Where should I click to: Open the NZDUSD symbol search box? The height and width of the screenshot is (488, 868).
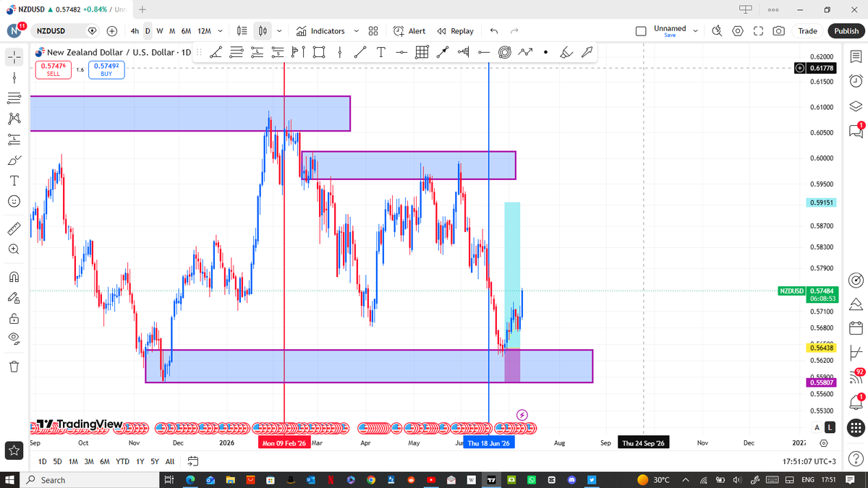tap(65, 31)
